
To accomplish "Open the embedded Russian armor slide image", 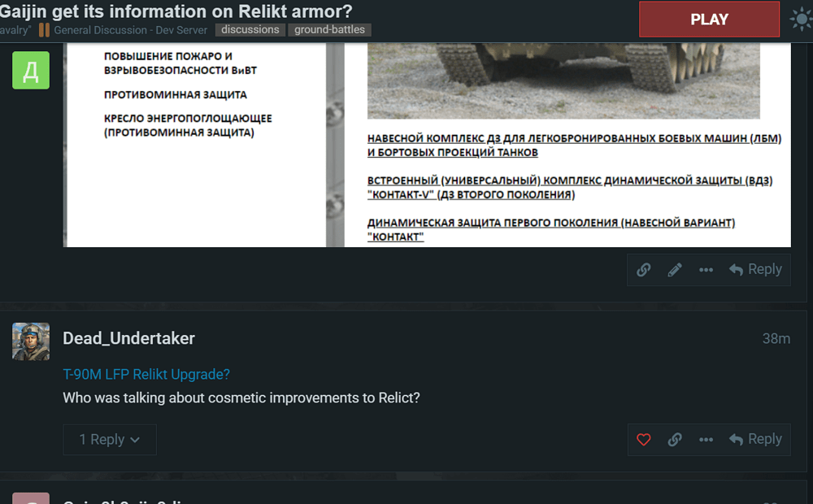I will (x=427, y=145).
